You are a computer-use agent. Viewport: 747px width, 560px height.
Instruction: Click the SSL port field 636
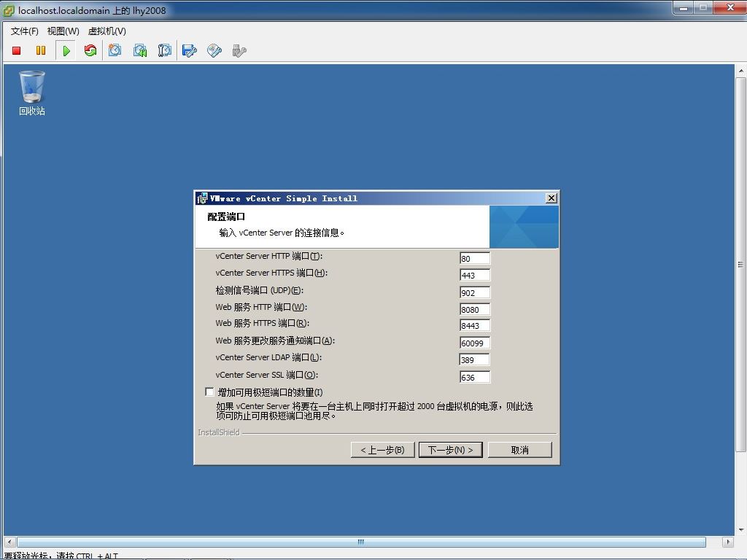tap(474, 377)
